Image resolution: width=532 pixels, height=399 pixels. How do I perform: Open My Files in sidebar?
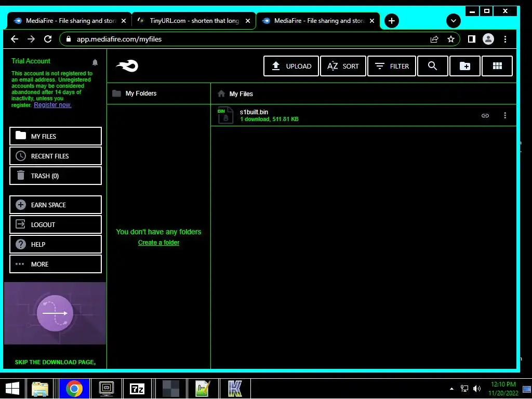click(56, 136)
